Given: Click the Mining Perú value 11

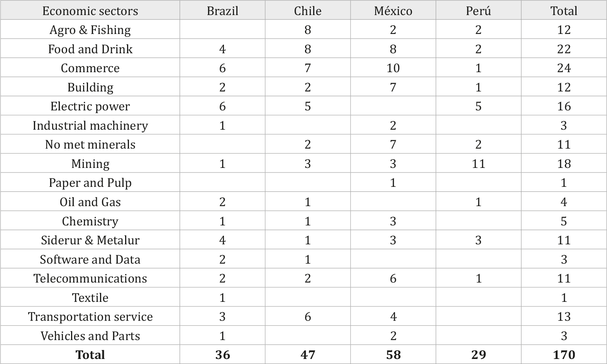Looking at the screenshot, I should click(478, 164).
